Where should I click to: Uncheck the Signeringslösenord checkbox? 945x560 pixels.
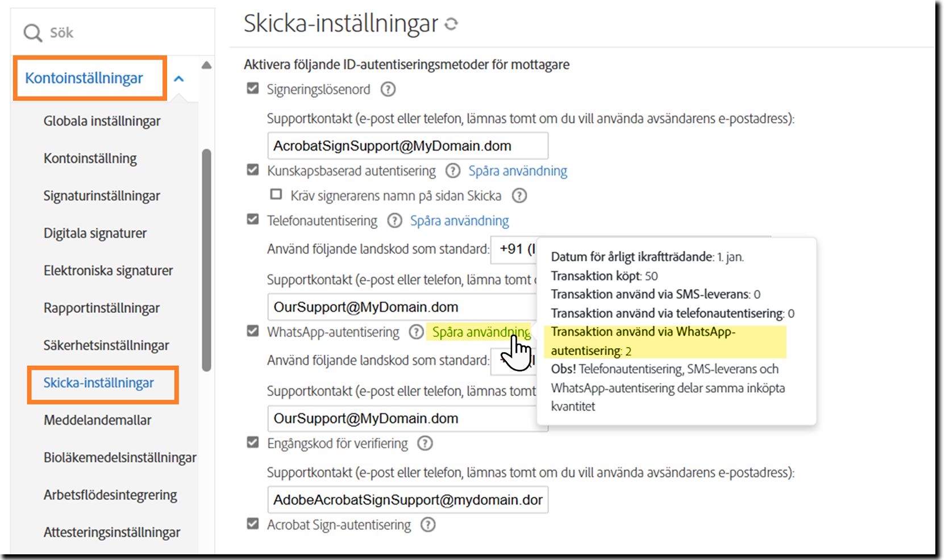253,89
